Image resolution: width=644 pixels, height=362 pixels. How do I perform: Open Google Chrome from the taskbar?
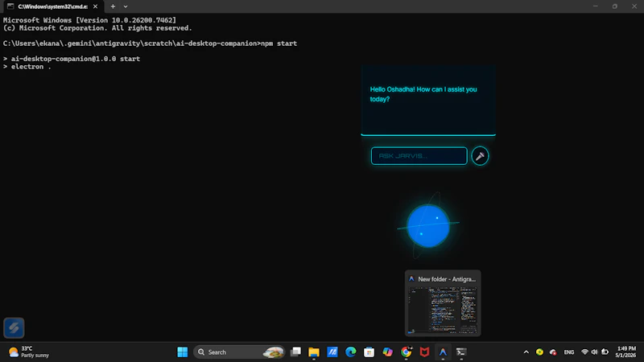pos(407,352)
